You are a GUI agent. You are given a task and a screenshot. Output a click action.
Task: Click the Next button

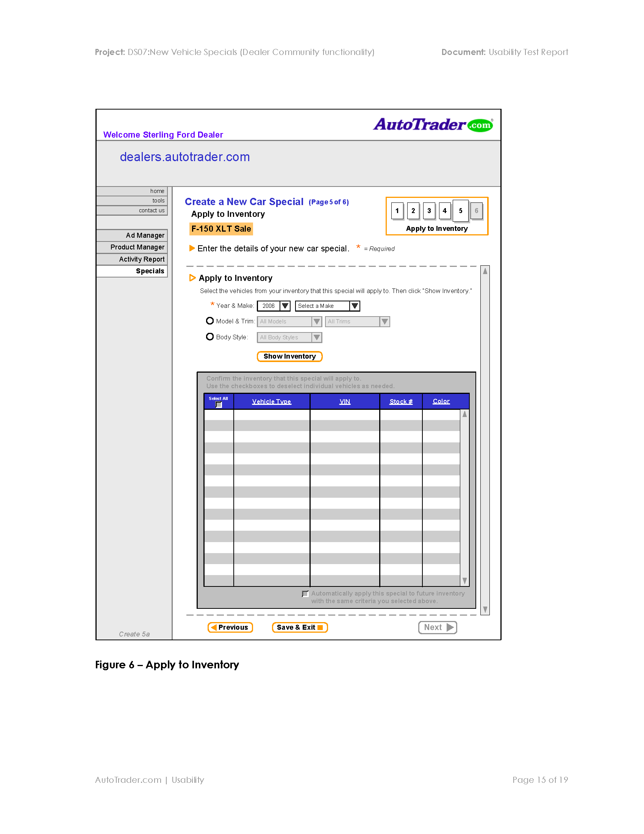pyautogui.click(x=438, y=627)
